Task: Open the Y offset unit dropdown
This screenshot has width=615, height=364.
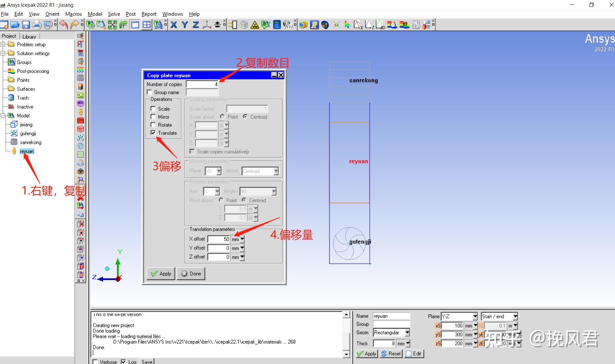Action: [242, 248]
